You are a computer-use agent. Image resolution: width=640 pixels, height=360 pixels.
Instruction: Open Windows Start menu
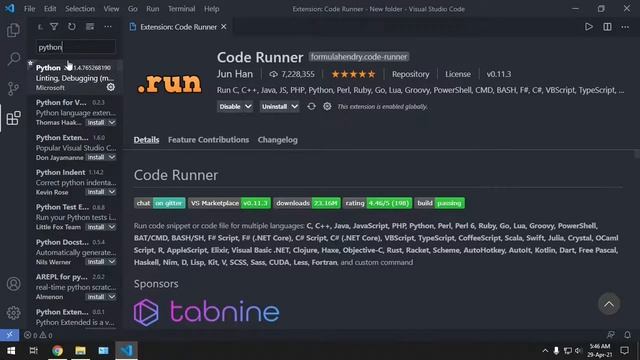[11, 351]
